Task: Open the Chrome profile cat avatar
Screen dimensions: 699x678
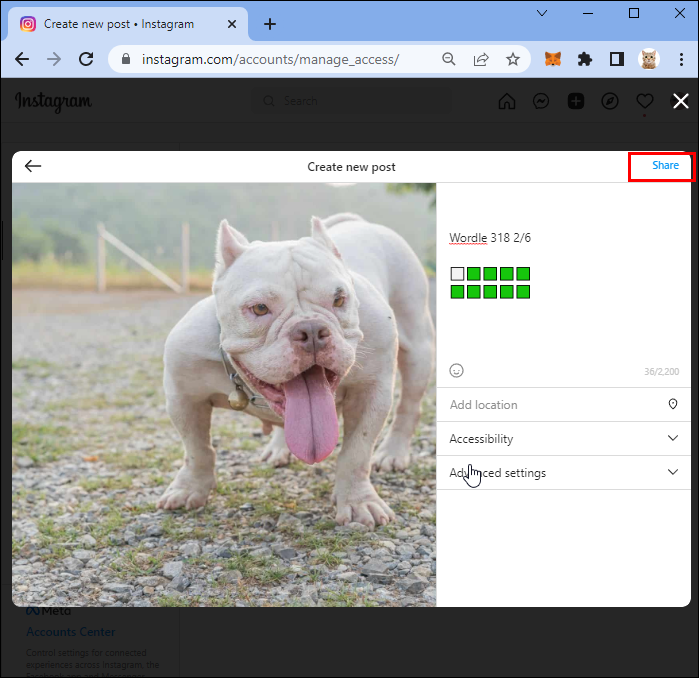Action: (x=649, y=59)
